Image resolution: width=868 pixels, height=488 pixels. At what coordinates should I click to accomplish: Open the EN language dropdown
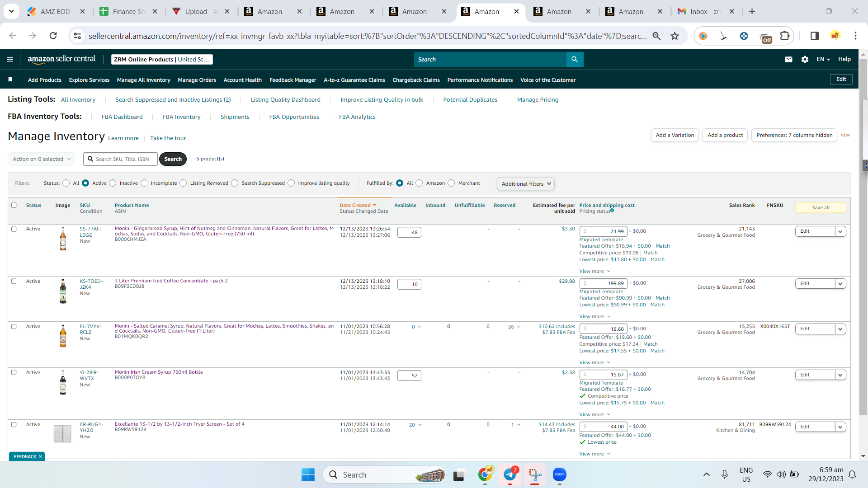click(823, 59)
